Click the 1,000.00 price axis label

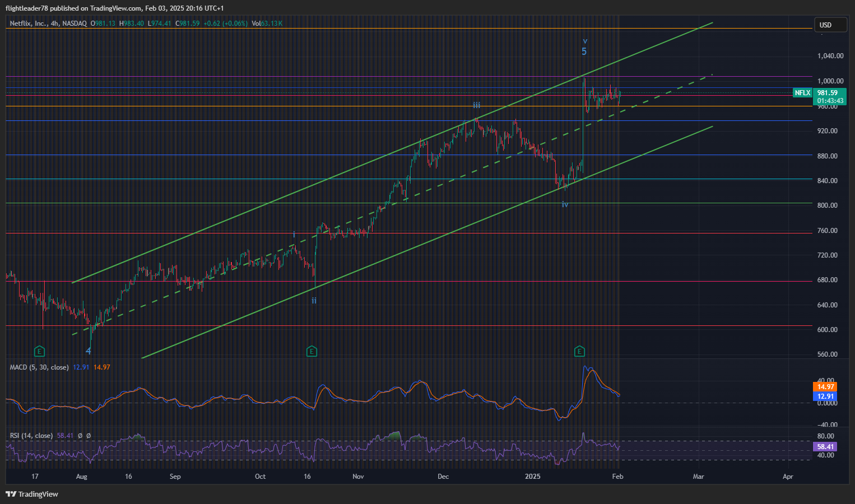[x=830, y=81]
